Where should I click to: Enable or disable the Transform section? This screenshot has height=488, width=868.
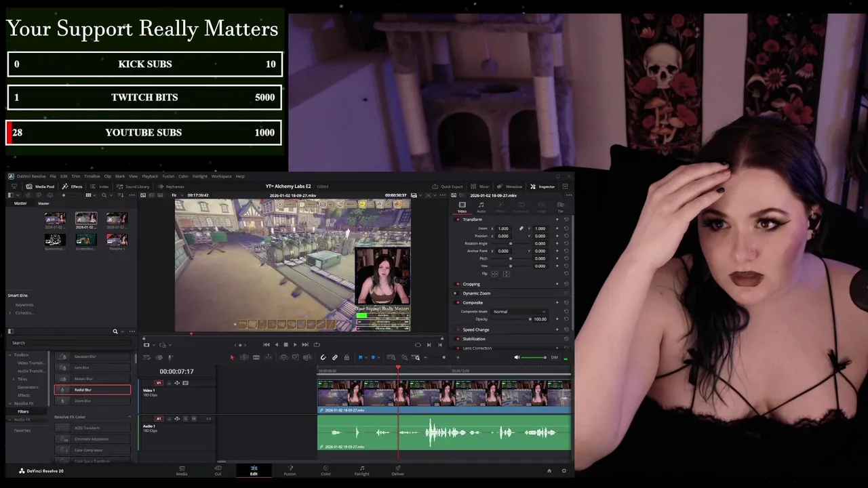pyautogui.click(x=458, y=220)
